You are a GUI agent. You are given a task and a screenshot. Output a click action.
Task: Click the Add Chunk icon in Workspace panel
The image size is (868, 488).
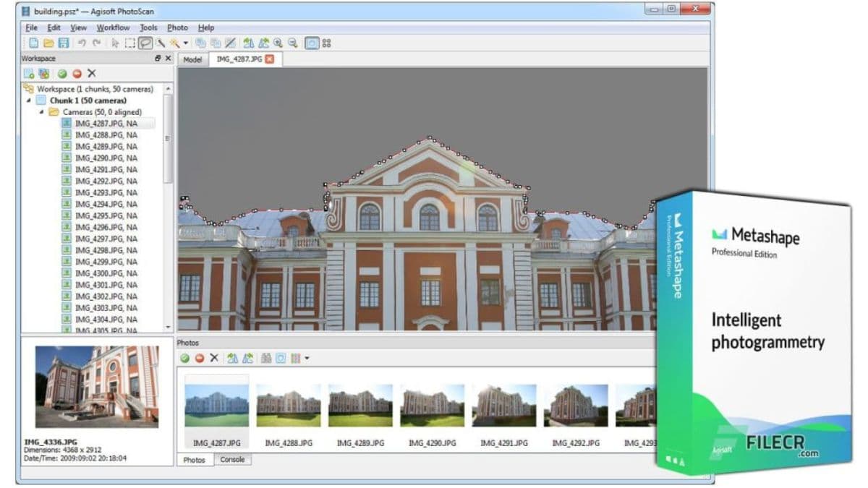(28, 72)
